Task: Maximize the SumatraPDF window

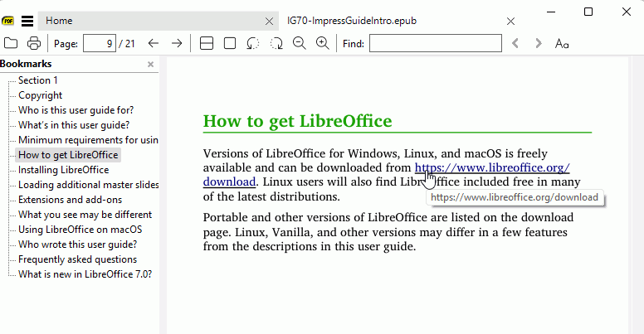Action: pos(588,12)
